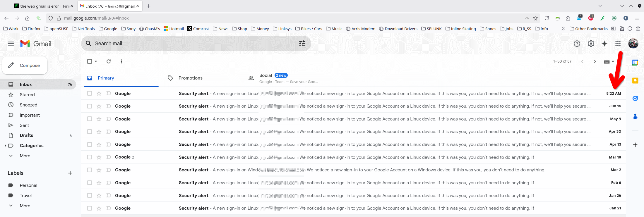
Task: Open the Starred folder
Action: (x=27, y=95)
